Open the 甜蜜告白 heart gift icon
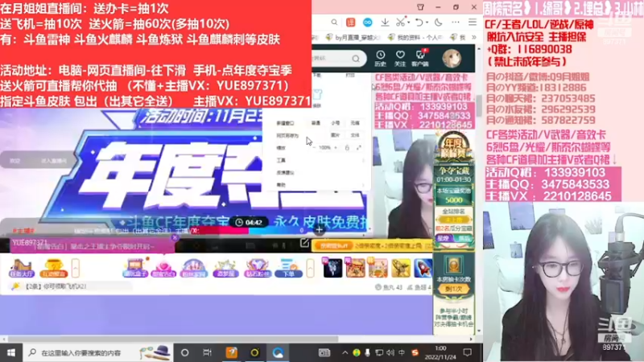 pos(164,268)
